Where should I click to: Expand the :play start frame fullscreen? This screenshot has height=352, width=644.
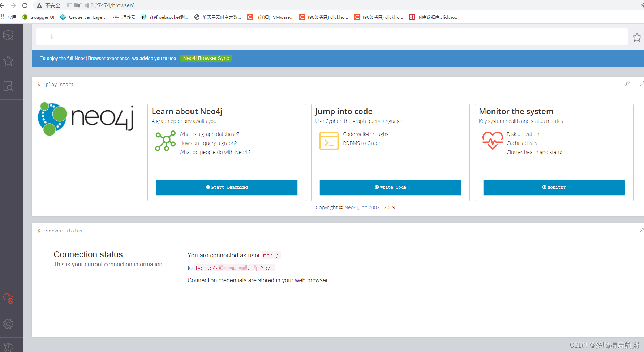[641, 83]
